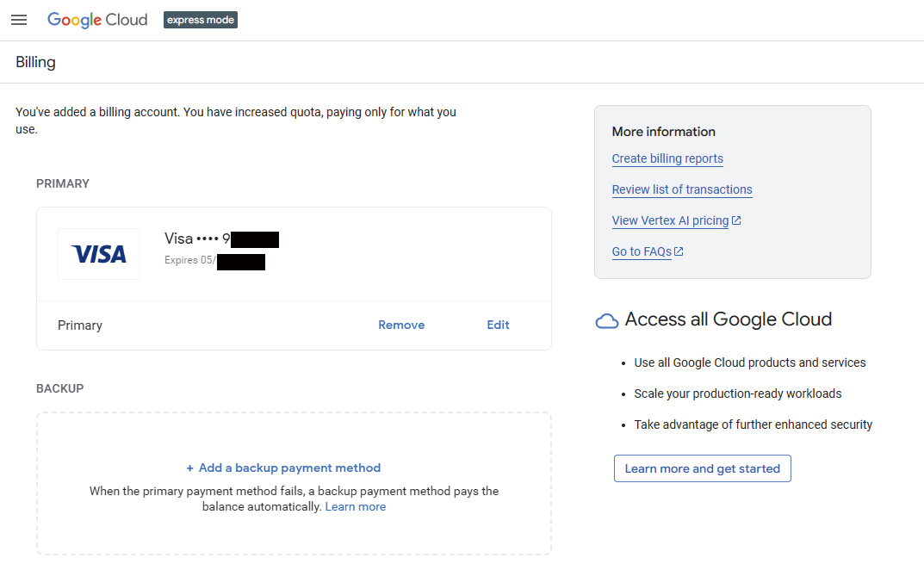Remove the primary Visa payment method
The height and width of the screenshot is (564, 924).
[x=401, y=325]
